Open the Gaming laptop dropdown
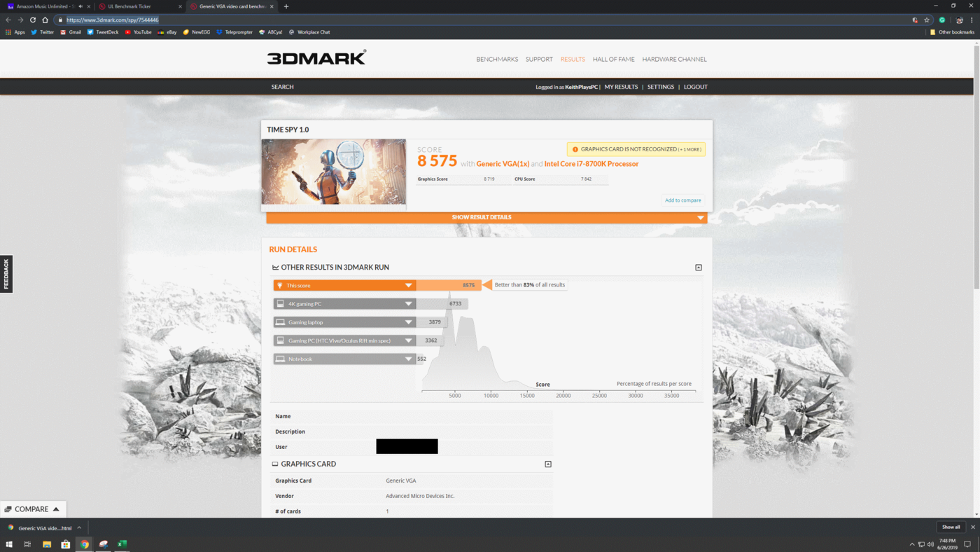Screen dimensions: 980x552 [x=408, y=322]
